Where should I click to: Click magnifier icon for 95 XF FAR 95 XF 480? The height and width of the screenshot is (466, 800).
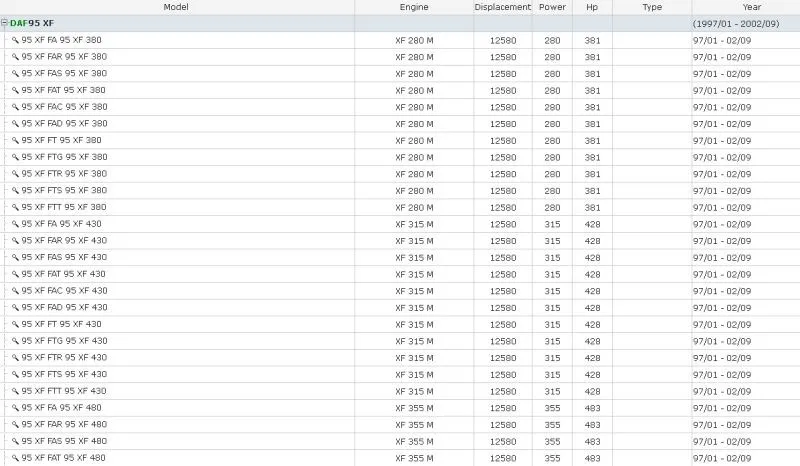point(15,425)
